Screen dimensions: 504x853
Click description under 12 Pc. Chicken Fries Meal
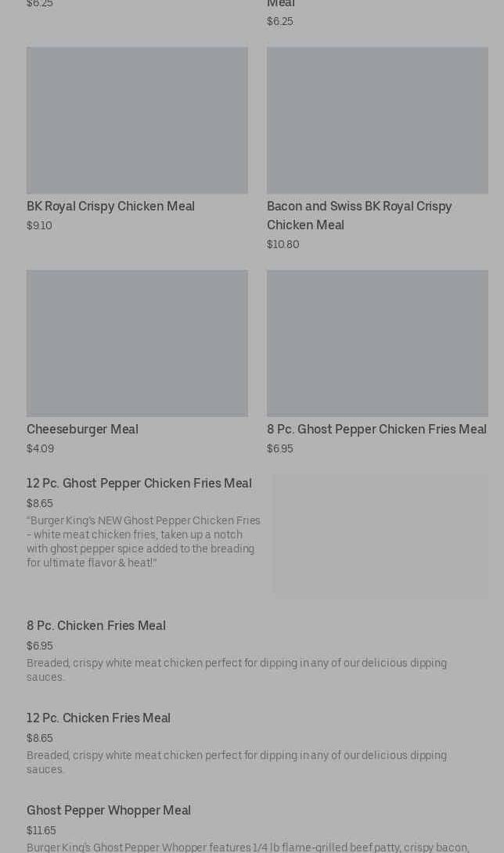coord(236,762)
